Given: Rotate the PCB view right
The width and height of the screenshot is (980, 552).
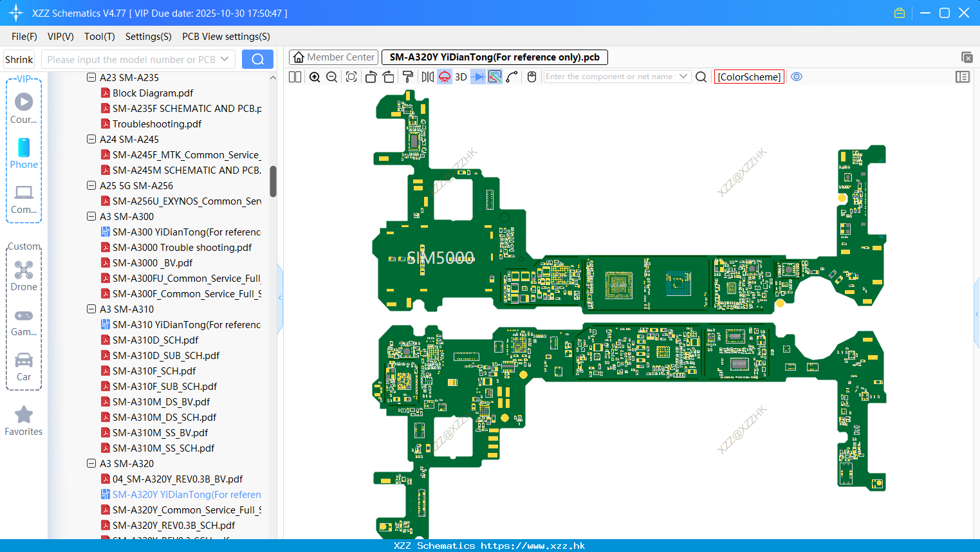Looking at the screenshot, I should coord(389,77).
